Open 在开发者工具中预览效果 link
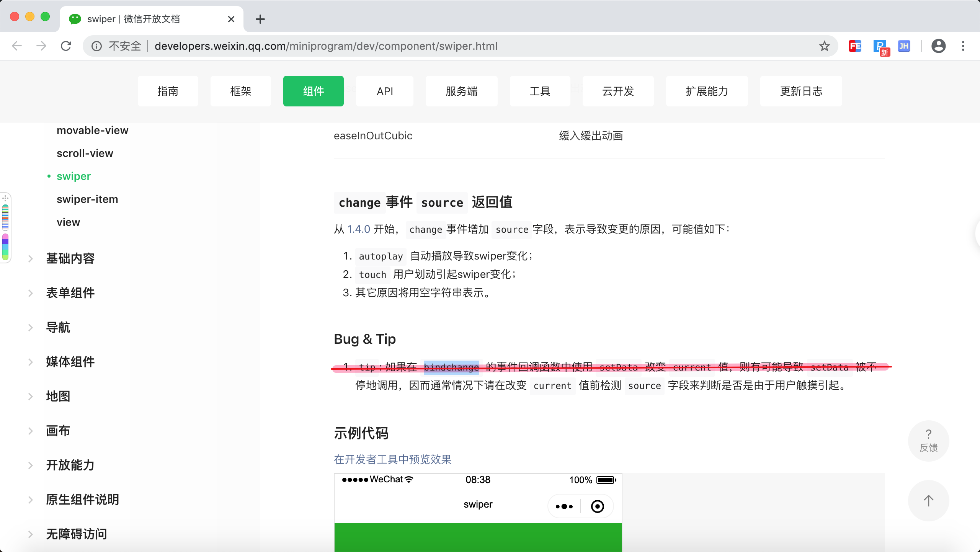Image resolution: width=980 pixels, height=552 pixels. [392, 459]
